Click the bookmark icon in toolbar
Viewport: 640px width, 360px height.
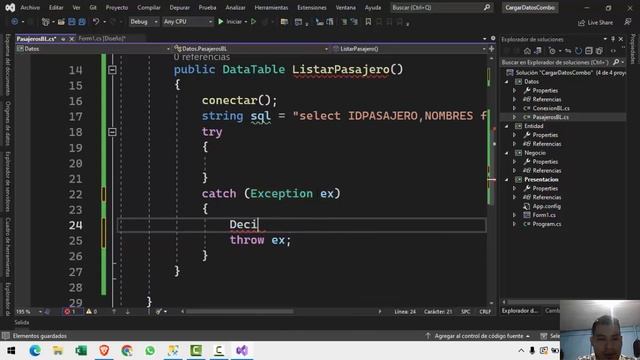pos(368,22)
